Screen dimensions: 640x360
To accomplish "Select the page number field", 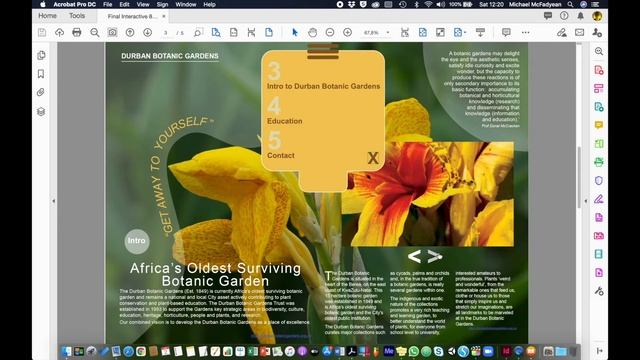I will pos(166,33).
